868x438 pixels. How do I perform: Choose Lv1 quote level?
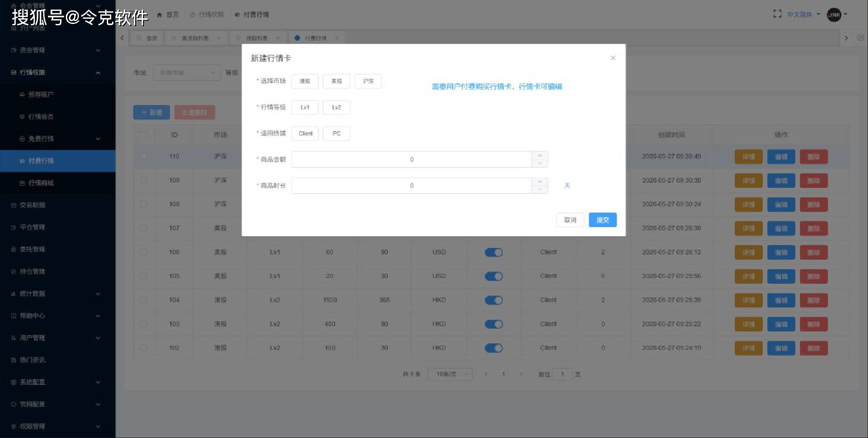click(305, 107)
